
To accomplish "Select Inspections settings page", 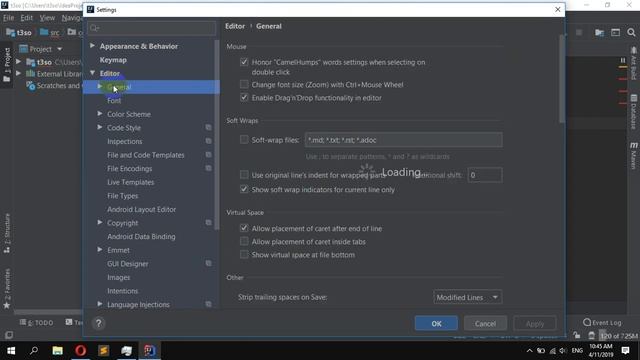I will pyautogui.click(x=124, y=141).
